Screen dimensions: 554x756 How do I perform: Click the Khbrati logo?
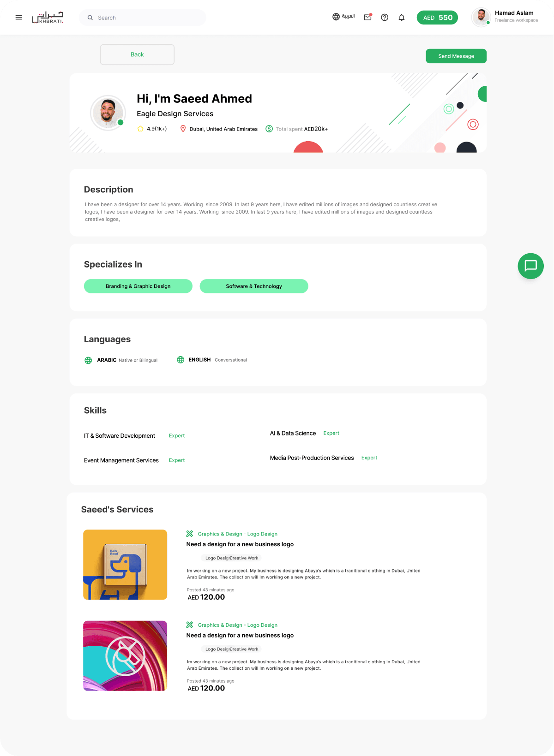[48, 18]
